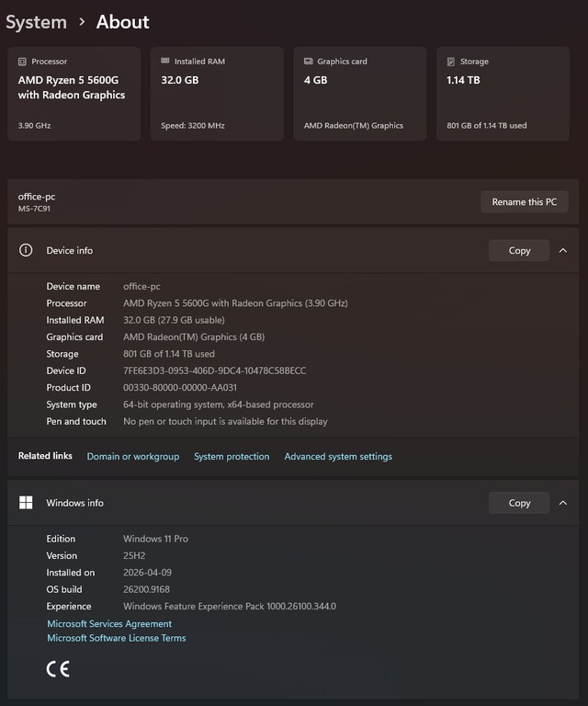Click the Pen and touch row label
588x706 pixels.
tap(76, 421)
